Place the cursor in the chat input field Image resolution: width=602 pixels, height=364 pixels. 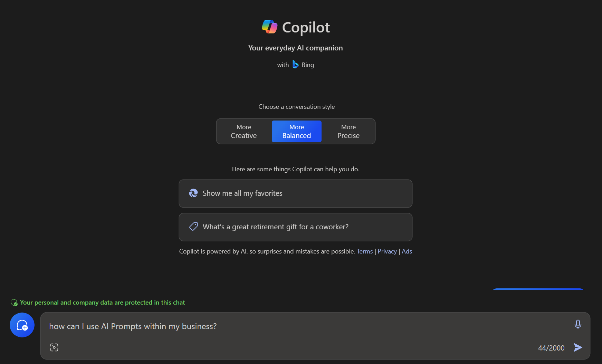point(242,326)
